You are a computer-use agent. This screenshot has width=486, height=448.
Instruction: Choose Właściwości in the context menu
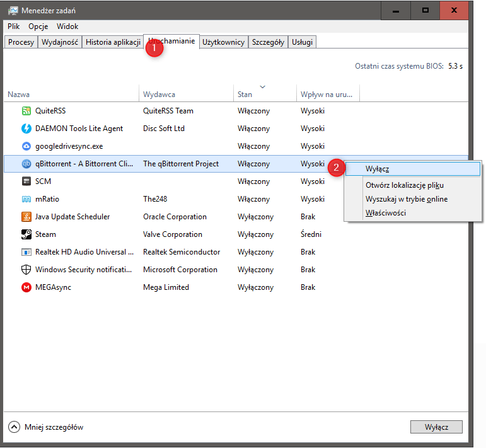coord(412,213)
